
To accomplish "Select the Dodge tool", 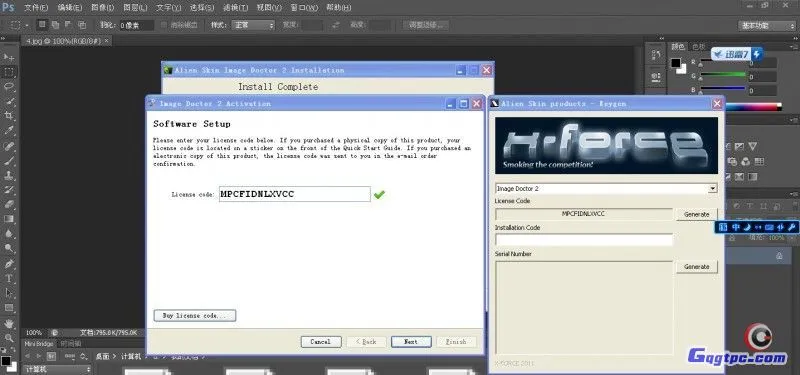I will pos(9,249).
